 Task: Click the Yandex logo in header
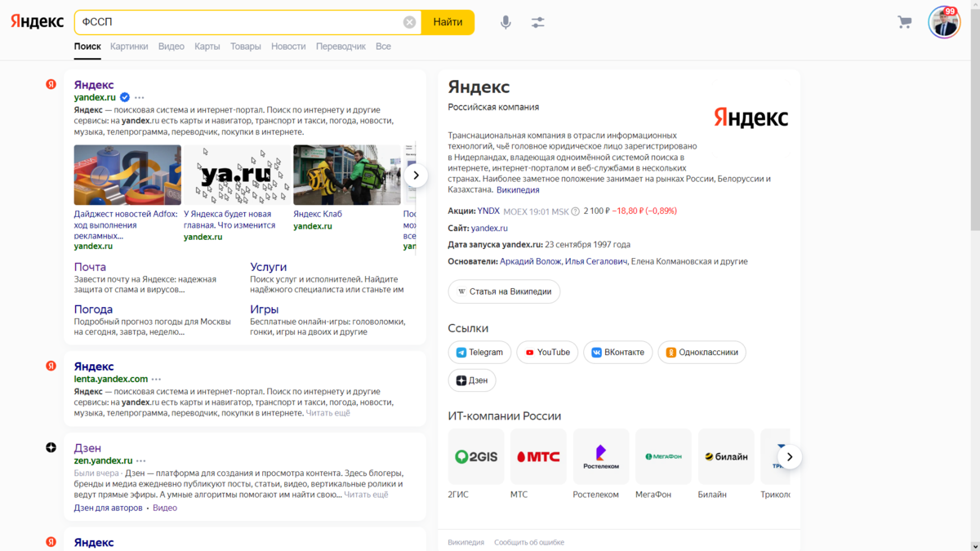click(37, 22)
